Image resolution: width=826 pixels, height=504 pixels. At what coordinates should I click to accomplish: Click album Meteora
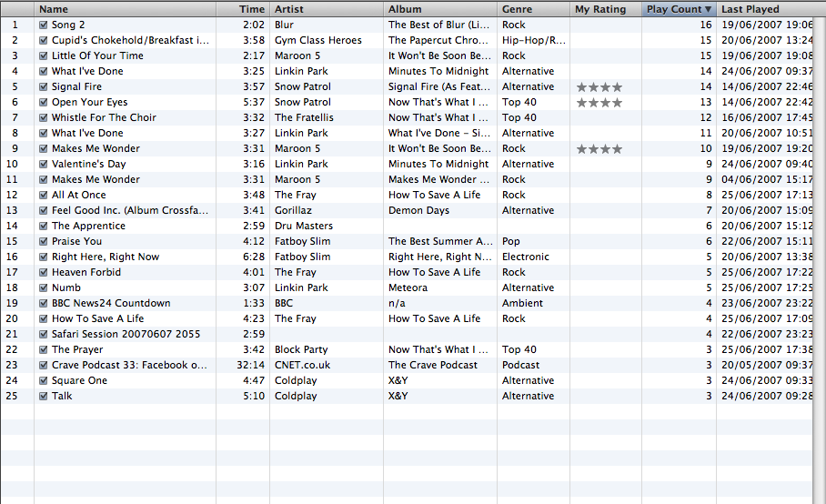coord(408,287)
